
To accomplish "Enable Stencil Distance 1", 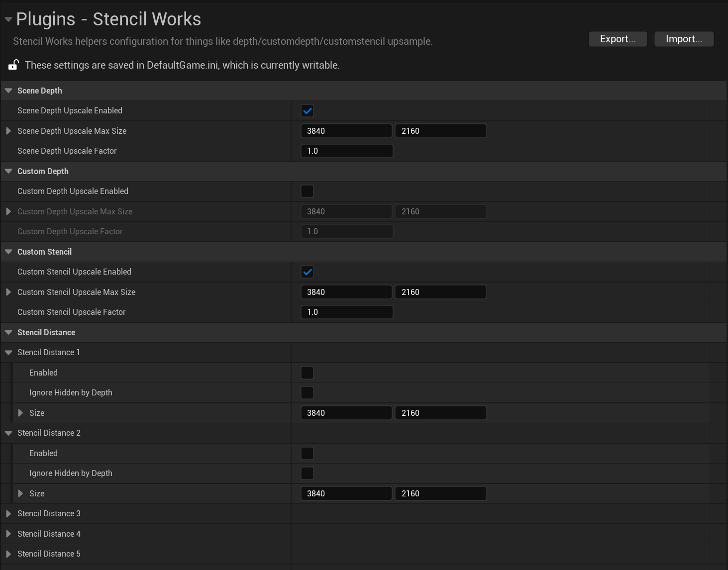I will point(307,372).
